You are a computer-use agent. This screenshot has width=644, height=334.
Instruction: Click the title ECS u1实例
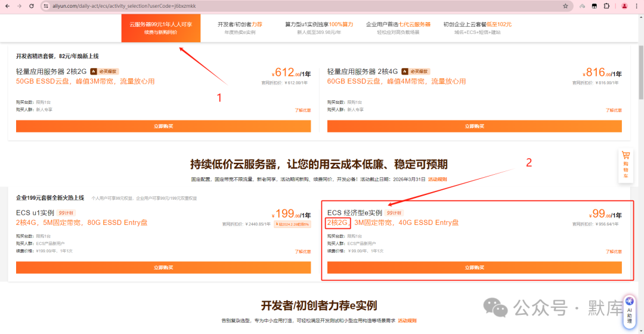tap(35, 213)
